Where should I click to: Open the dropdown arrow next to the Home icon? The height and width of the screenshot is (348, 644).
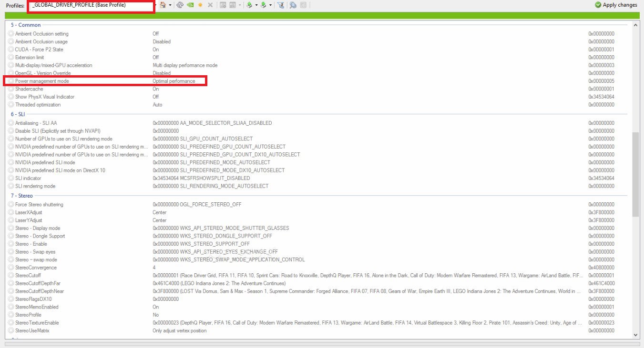click(x=170, y=5)
